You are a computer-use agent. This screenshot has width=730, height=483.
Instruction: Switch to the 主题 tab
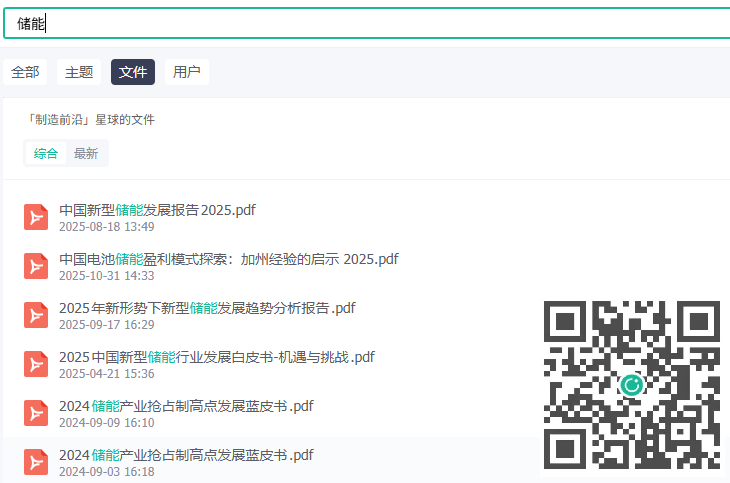click(79, 72)
